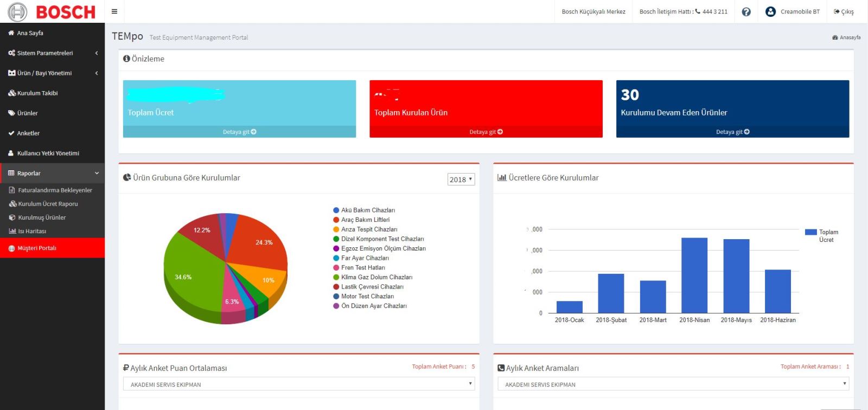Click the globe icon beside Müşteri Portalı
Screen dimensions: 868x410
pyautogui.click(x=12, y=248)
